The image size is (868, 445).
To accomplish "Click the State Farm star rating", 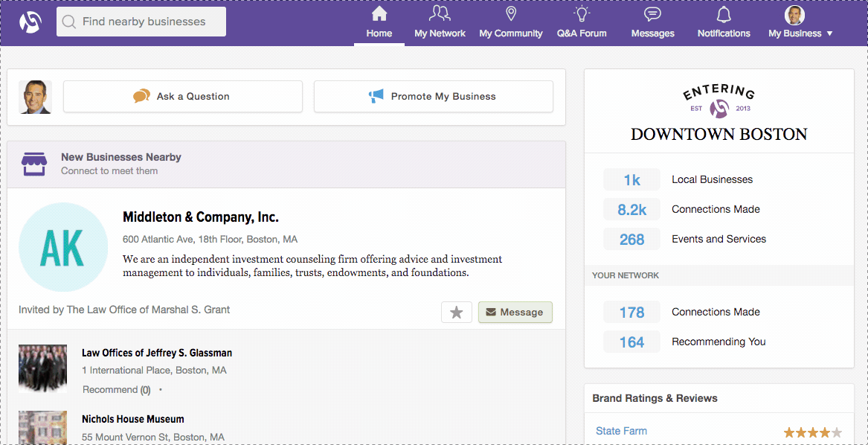I will tap(813, 432).
